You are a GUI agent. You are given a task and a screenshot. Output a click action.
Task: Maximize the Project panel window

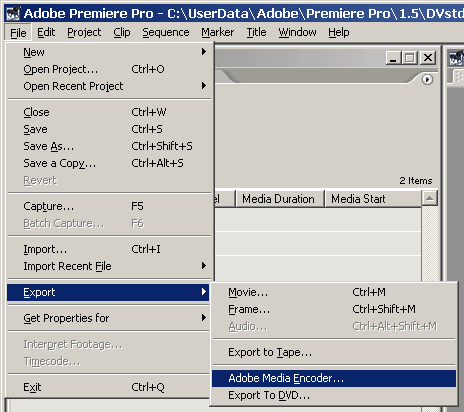(x=410, y=58)
